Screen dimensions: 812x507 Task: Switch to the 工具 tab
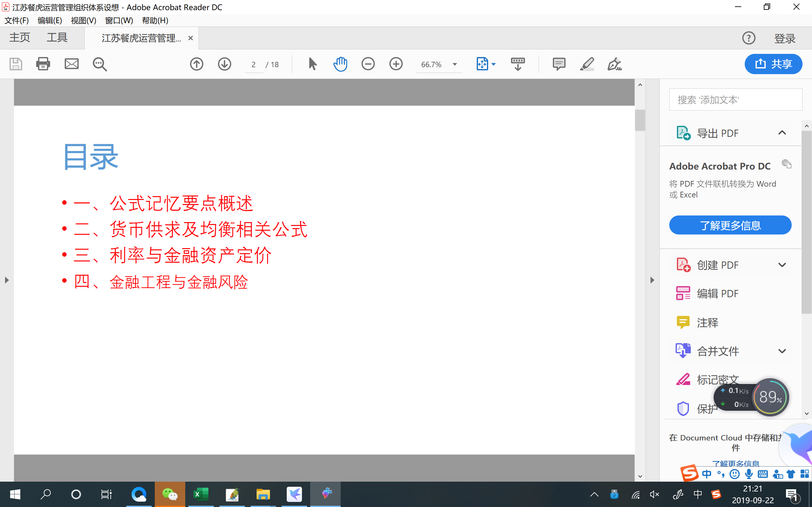(57, 38)
